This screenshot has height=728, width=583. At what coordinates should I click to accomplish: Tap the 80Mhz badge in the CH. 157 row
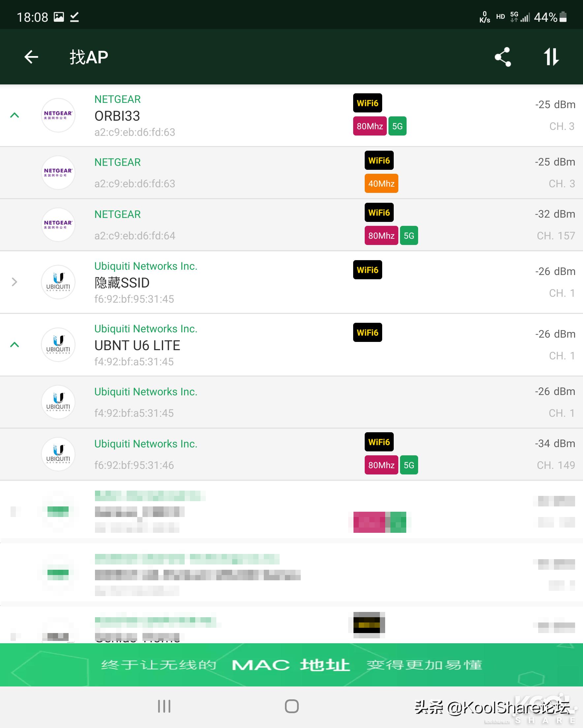pyautogui.click(x=381, y=235)
